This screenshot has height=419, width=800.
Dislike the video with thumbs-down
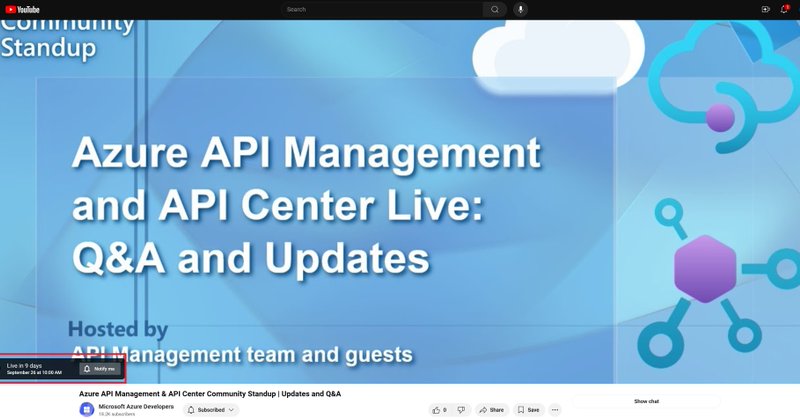(461, 410)
